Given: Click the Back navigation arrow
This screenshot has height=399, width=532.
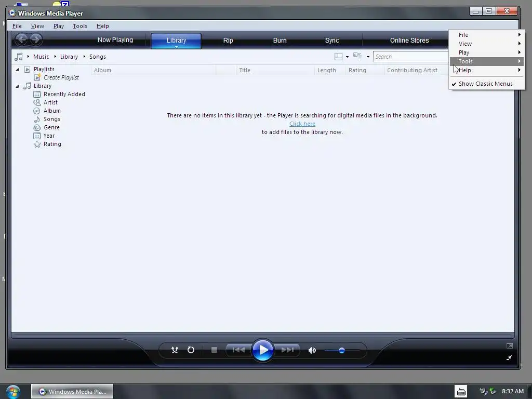Looking at the screenshot, I should coord(22,39).
